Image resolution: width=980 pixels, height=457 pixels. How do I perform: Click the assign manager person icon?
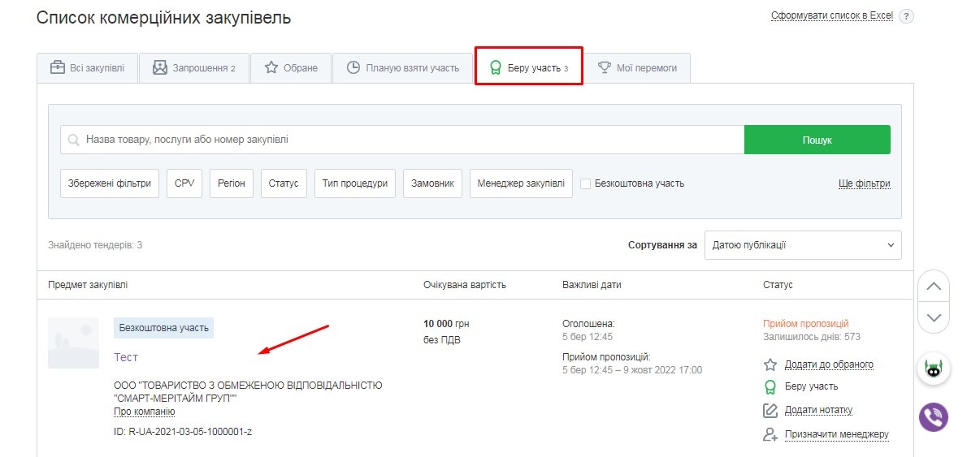770,434
